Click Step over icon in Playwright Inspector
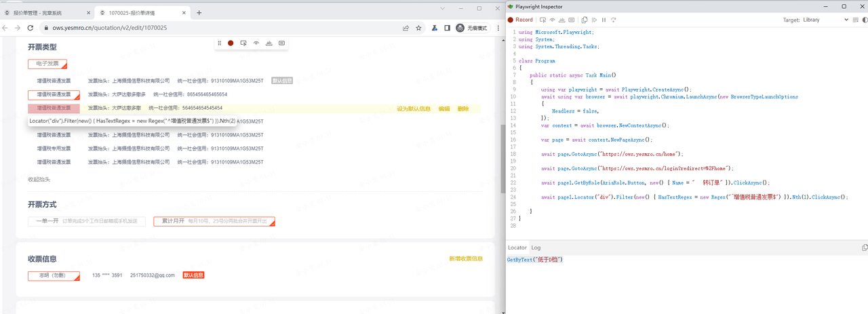The width and height of the screenshot is (868, 314). [x=614, y=20]
